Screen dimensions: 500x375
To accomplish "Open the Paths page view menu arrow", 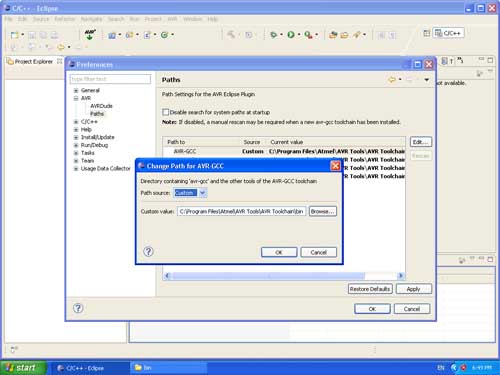I will (x=427, y=80).
